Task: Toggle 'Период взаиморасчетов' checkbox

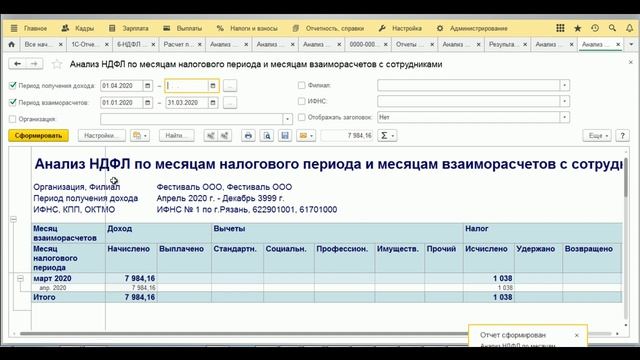Action: (13, 102)
